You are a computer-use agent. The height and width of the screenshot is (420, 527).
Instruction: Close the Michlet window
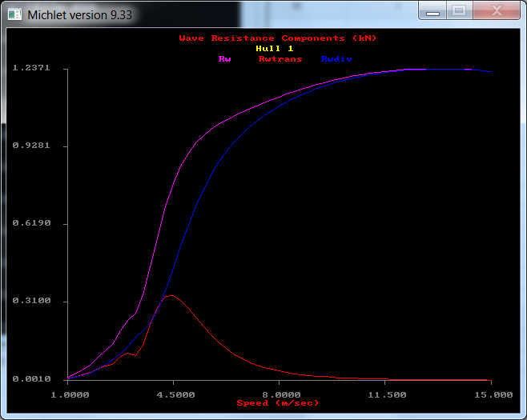[x=496, y=11]
